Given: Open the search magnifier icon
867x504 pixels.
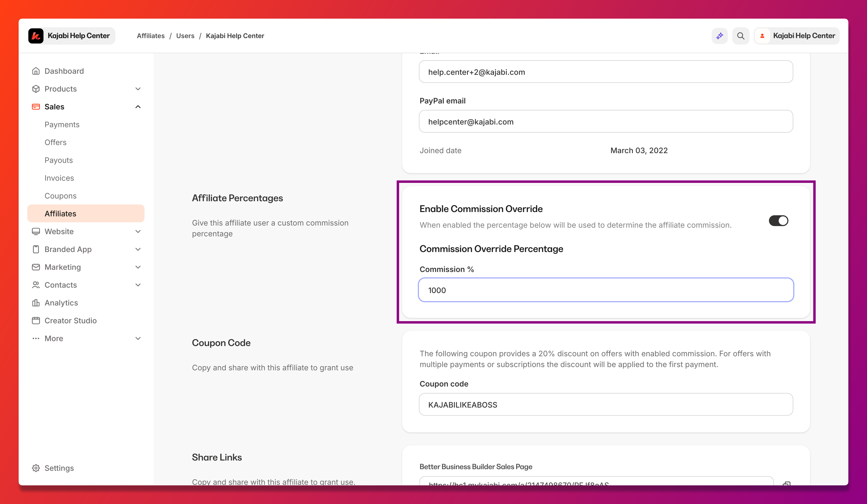Looking at the screenshot, I should [740, 36].
